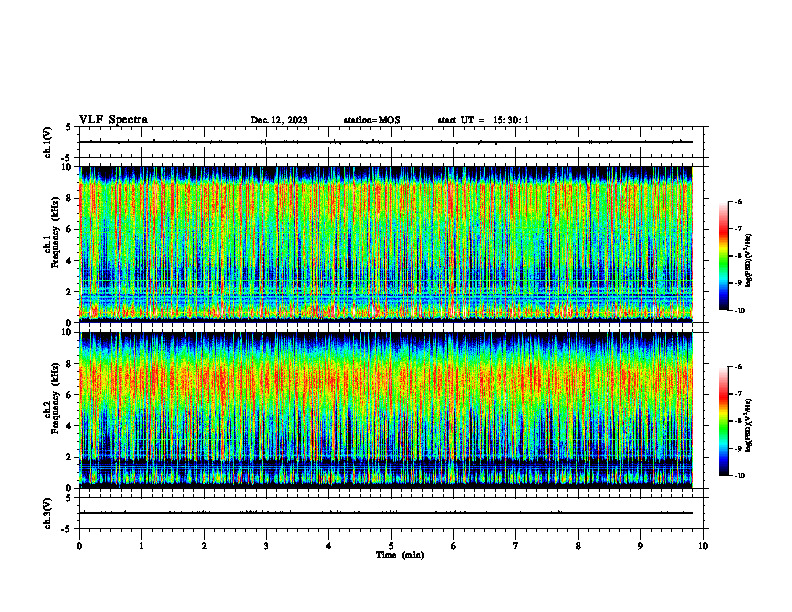Click ch.1 colorbar tick "-6"
This screenshot has width=792, height=612.
click(738, 202)
